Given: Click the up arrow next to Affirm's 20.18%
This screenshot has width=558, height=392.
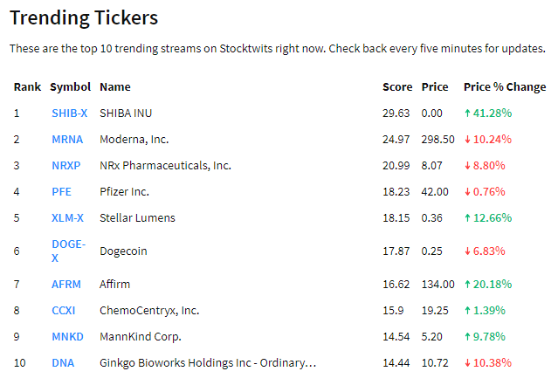Looking at the screenshot, I should pyautogui.click(x=467, y=285).
